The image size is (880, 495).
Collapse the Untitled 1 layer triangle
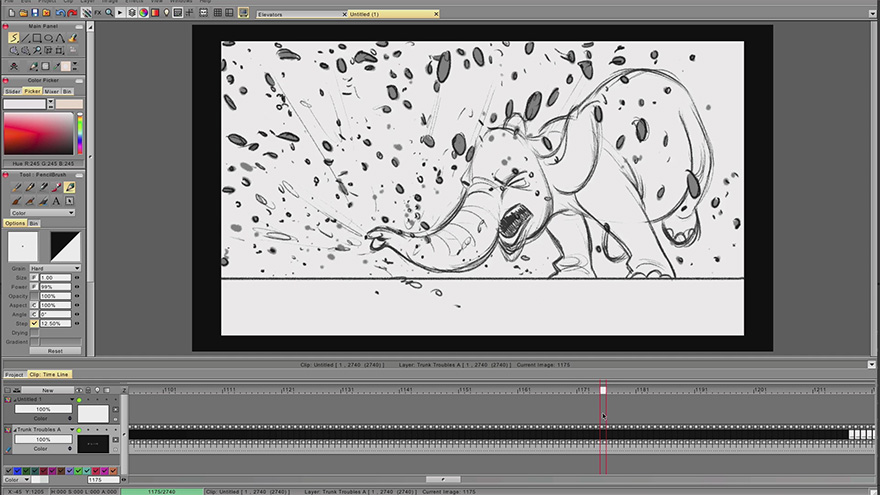click(15, 400)
